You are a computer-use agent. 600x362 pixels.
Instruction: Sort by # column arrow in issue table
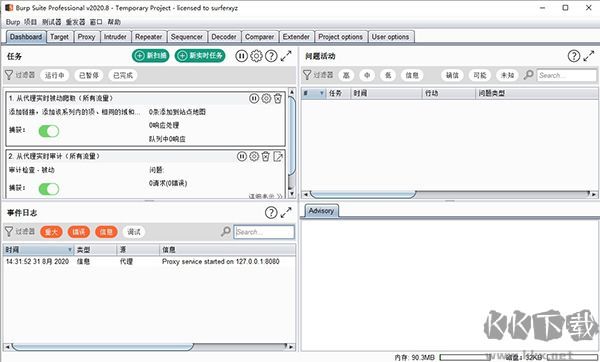[x=321, y=93]
